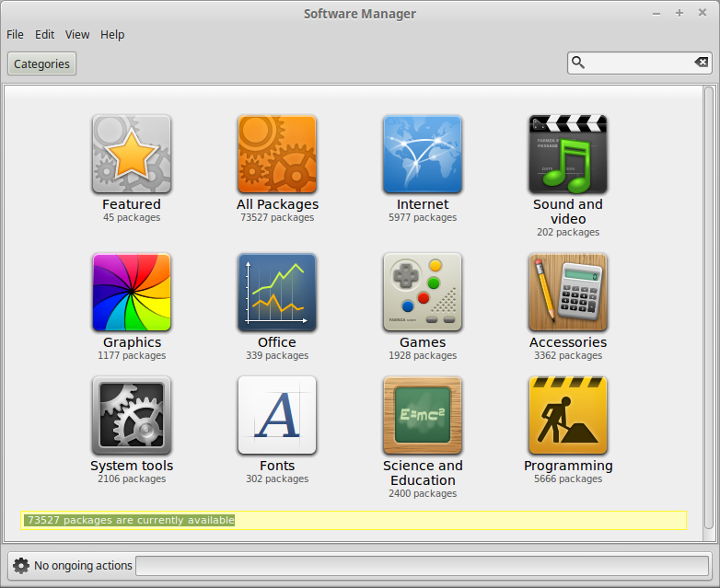Open the Internet globe icon
This screenshot has width=720, height=588.
[423, 154]
